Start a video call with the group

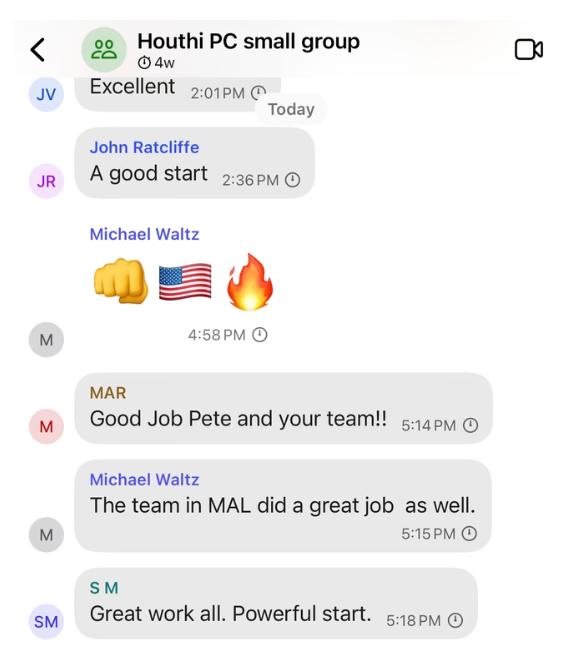[x=529, y=50]
